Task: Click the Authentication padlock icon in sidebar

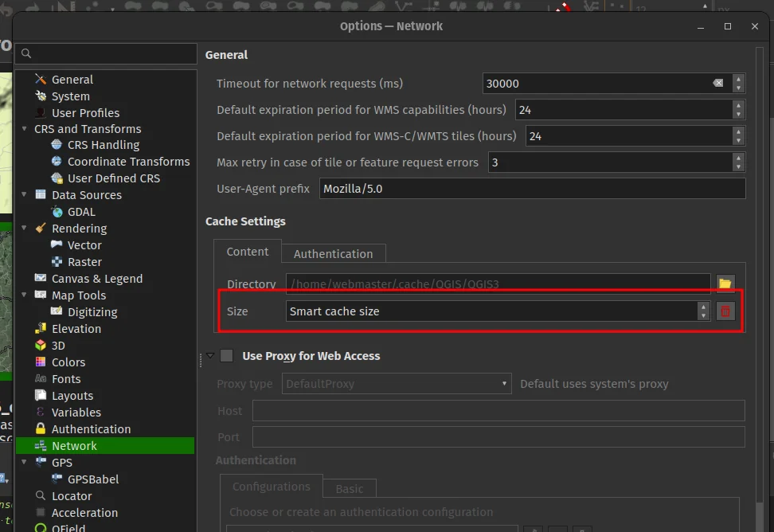Action: [x=41, y=429]
